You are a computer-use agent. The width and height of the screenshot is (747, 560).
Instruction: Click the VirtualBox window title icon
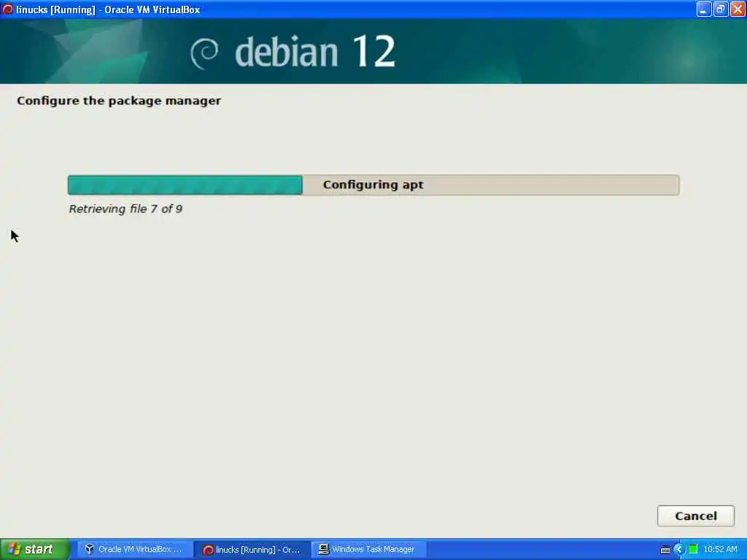click(7, 9)
